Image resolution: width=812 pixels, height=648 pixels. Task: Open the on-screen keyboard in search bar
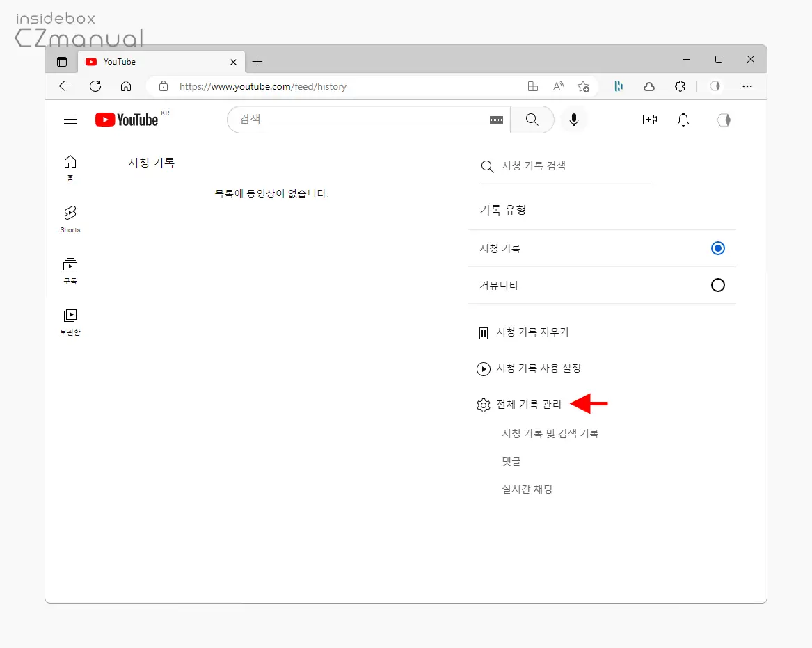(x=496, y=120)
